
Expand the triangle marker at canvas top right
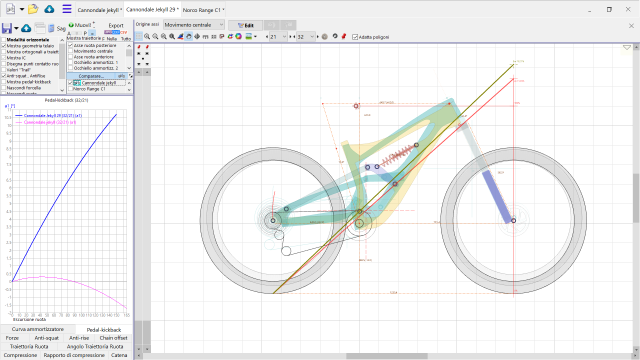(627, 48)
